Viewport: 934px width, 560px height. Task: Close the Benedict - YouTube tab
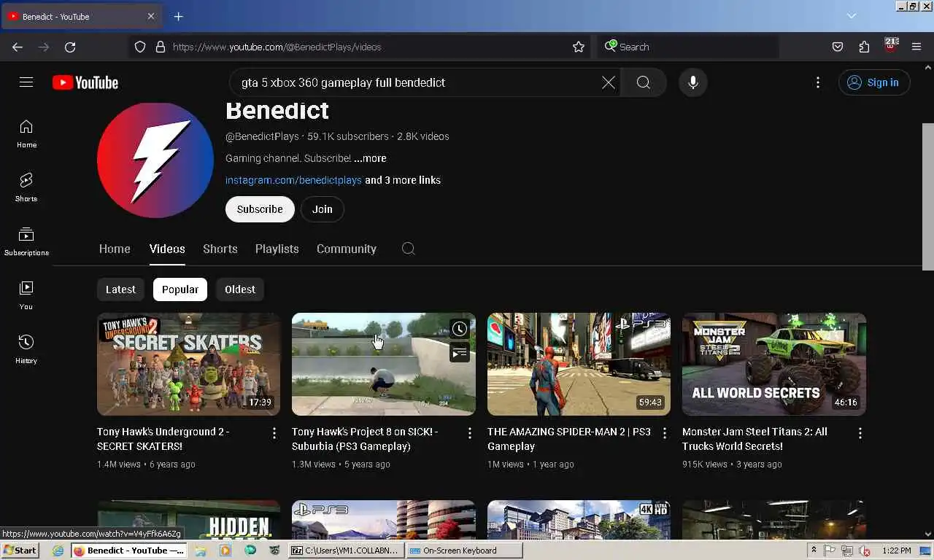(x=151, y=16)
